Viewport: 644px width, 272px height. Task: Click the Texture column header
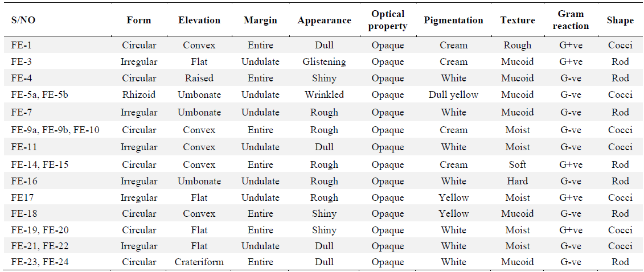tap(518, 20)
